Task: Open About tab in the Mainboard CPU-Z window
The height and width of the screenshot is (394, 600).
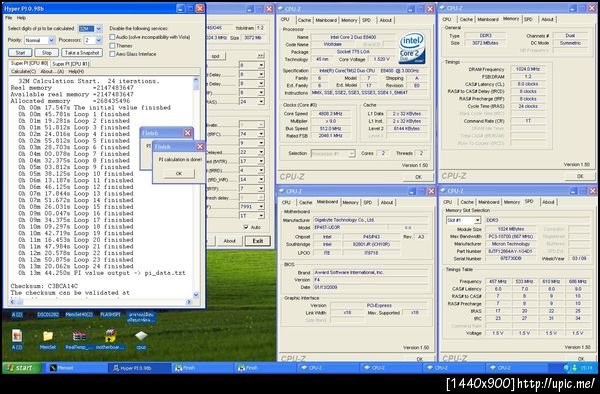Action: (386, 202)
